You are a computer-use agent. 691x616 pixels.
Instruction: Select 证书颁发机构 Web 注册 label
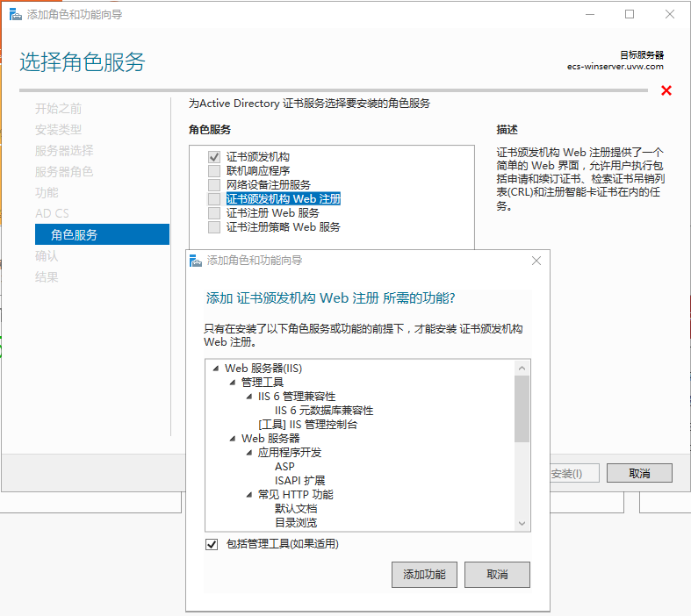pyautogui.click(x=284, y=199)
